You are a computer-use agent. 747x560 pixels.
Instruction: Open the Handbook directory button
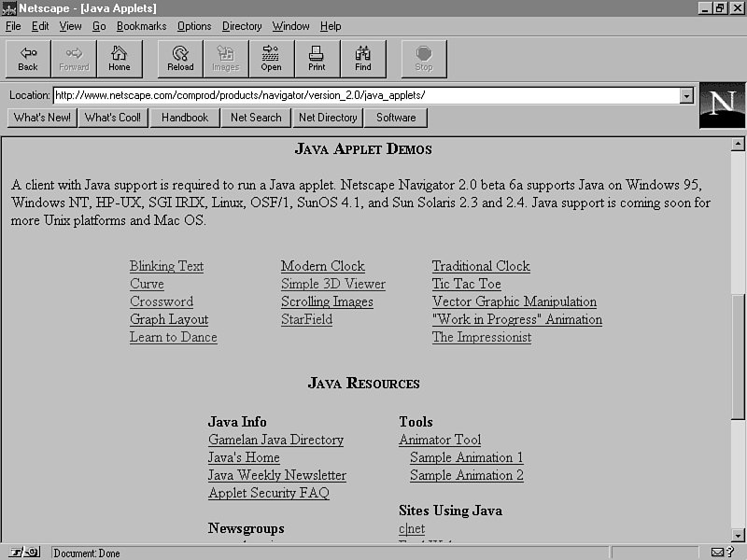click(x=185, y=118)
